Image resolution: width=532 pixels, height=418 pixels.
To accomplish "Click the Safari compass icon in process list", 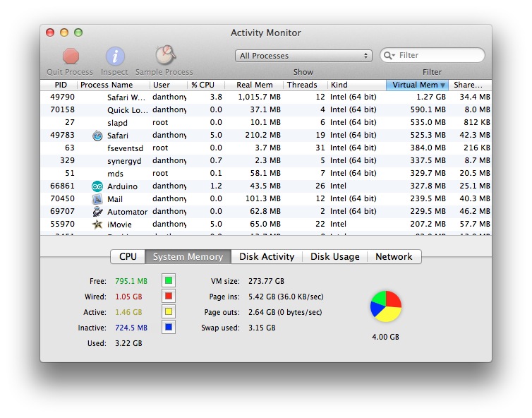I will click(97, 136).
